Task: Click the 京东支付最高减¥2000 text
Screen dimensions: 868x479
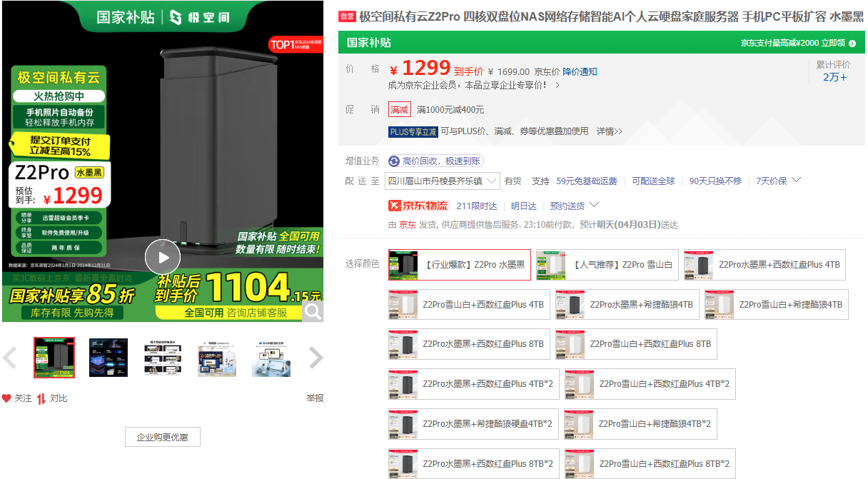Action: (779, 44)
